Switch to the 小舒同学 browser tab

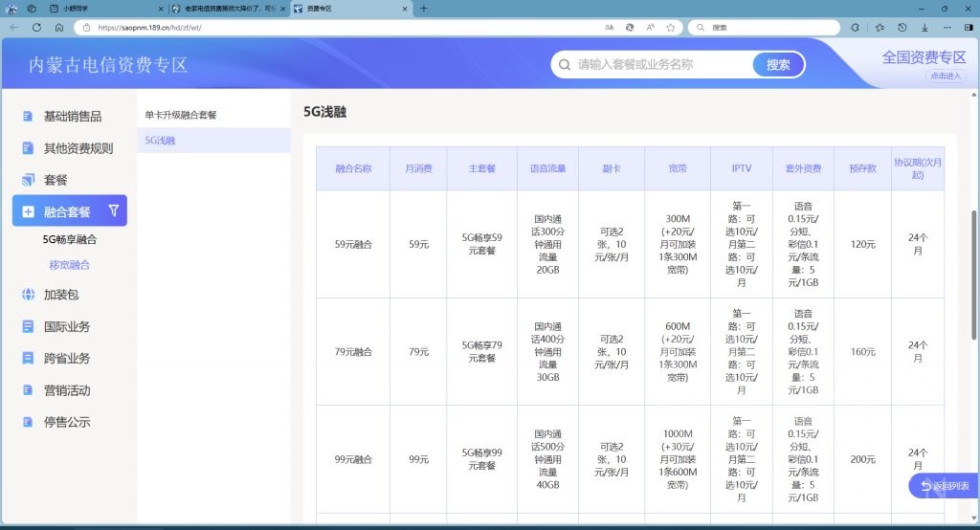point(105,9)
